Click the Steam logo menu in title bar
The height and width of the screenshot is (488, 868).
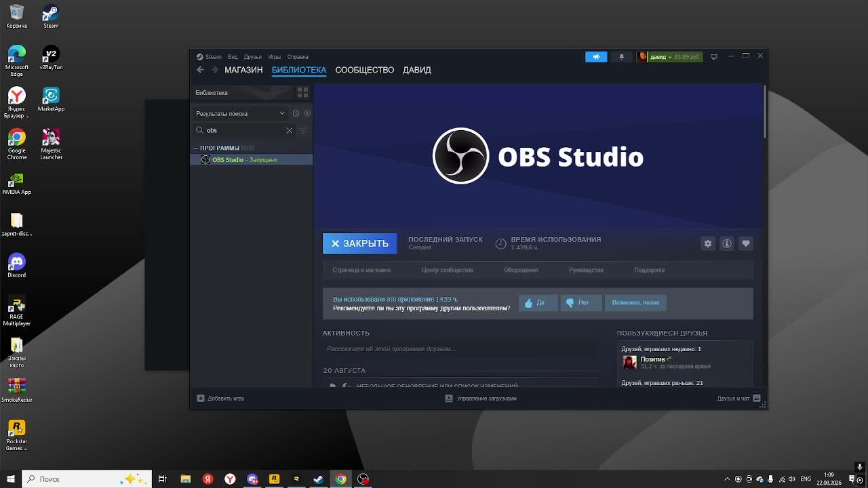(209, 57)
